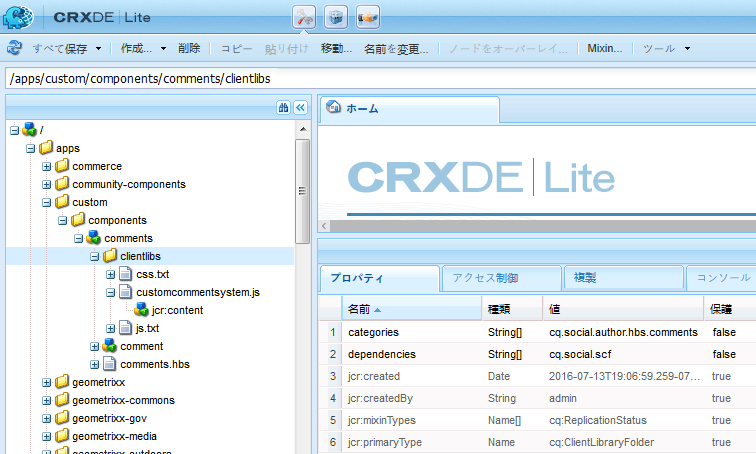The image size is (756, 454).
Task: Click the customcommentsystem.js file icon
Action: click(x=125, y=292)
